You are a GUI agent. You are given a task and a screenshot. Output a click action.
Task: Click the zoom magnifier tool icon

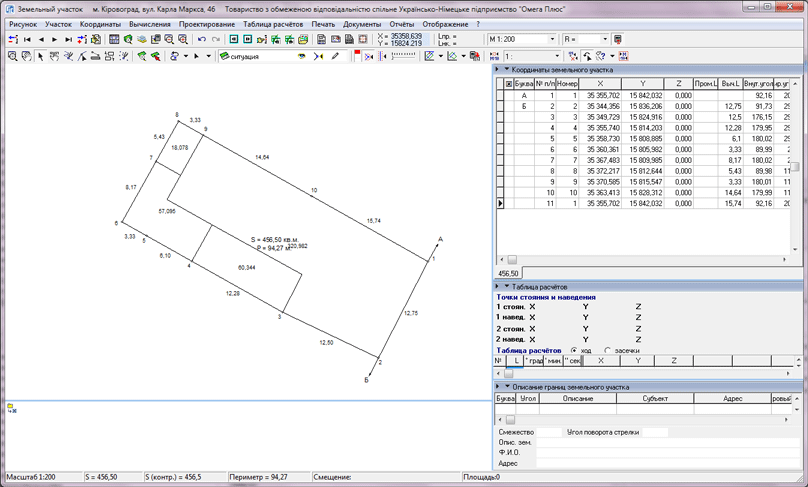12,57
